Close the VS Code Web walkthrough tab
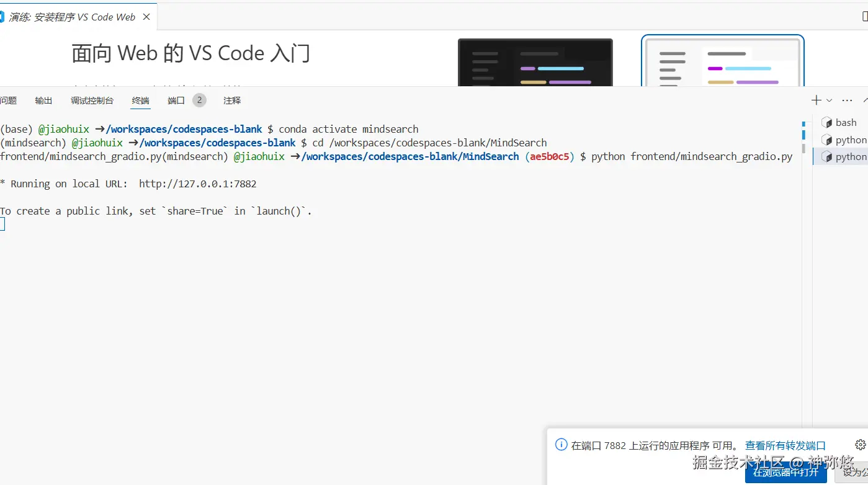 click(x=146, y=17)
